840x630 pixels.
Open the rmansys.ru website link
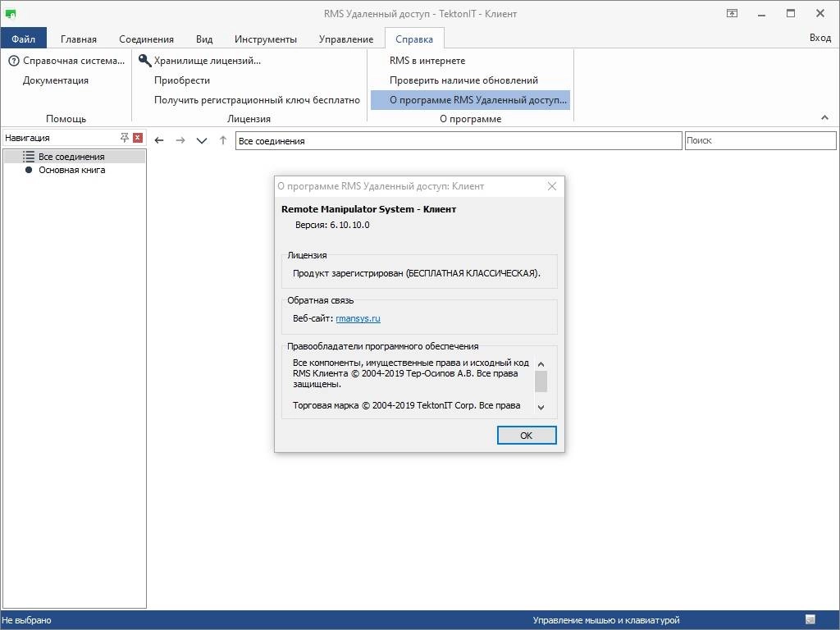pyautogui.click(x=358, y=318)
